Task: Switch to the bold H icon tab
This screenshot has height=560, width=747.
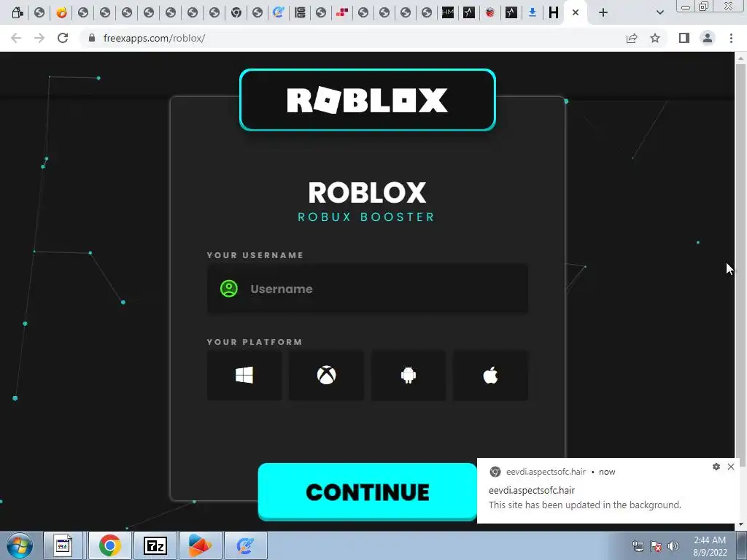Action: coord(553,13)
